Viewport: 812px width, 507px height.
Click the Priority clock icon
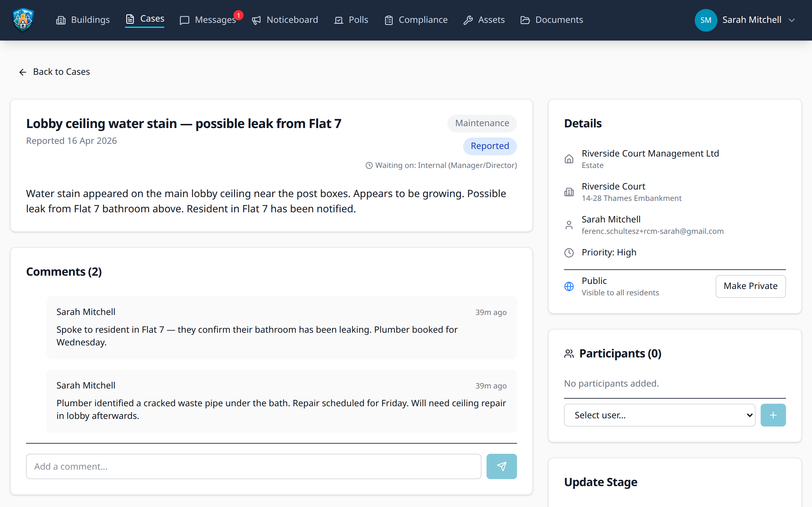[569, 253]
